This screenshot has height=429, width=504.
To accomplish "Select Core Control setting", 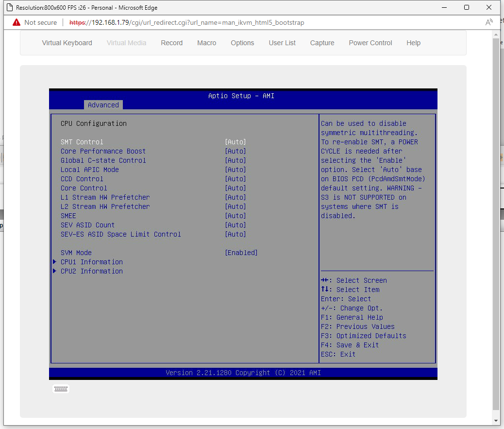I will tap(84, 188).
